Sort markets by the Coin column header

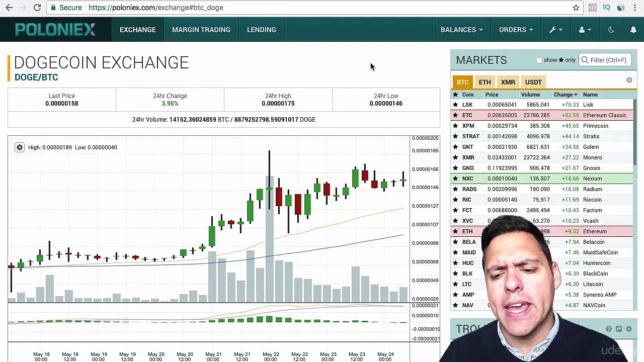[468, 95]
